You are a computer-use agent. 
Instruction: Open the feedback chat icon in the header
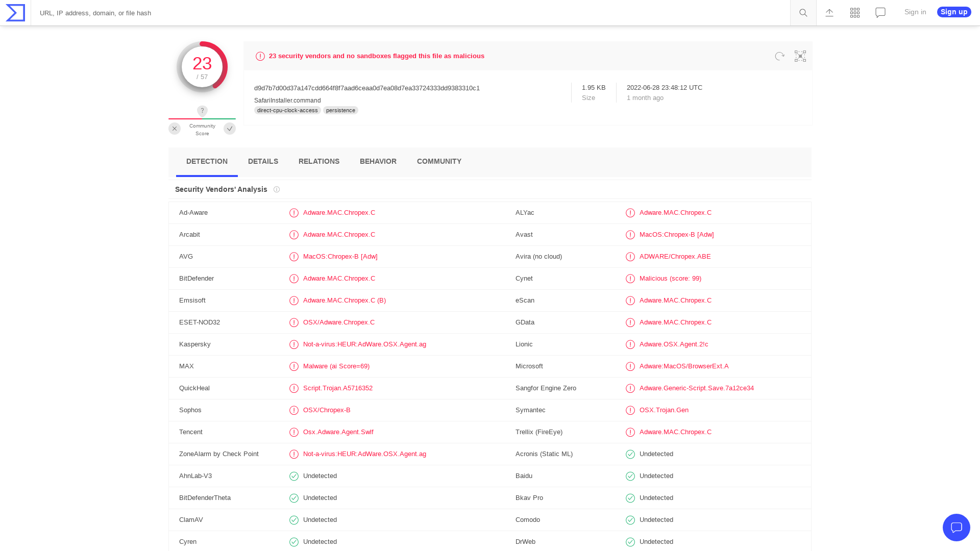click(880, 13)
